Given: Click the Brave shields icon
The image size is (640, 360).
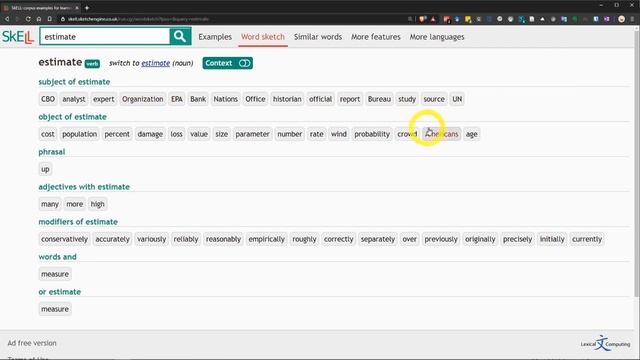Looking at the screenshot, I should [422, 19].
